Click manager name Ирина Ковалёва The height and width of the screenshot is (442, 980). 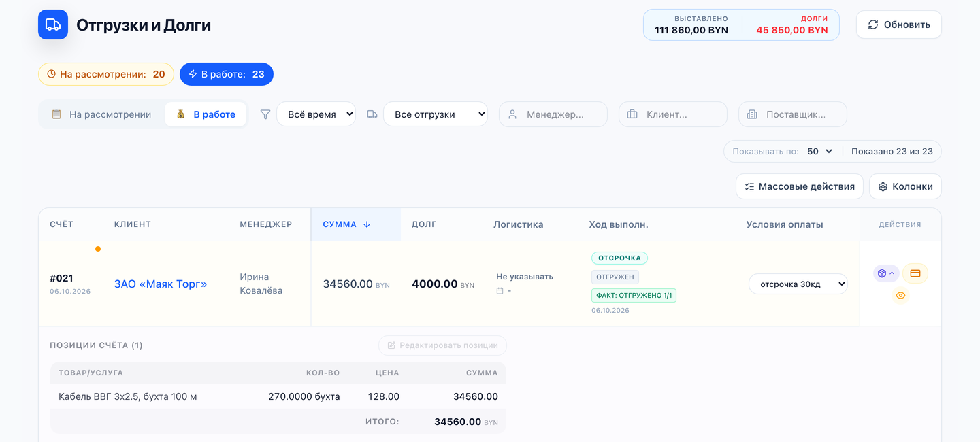[x=261, y=284]
